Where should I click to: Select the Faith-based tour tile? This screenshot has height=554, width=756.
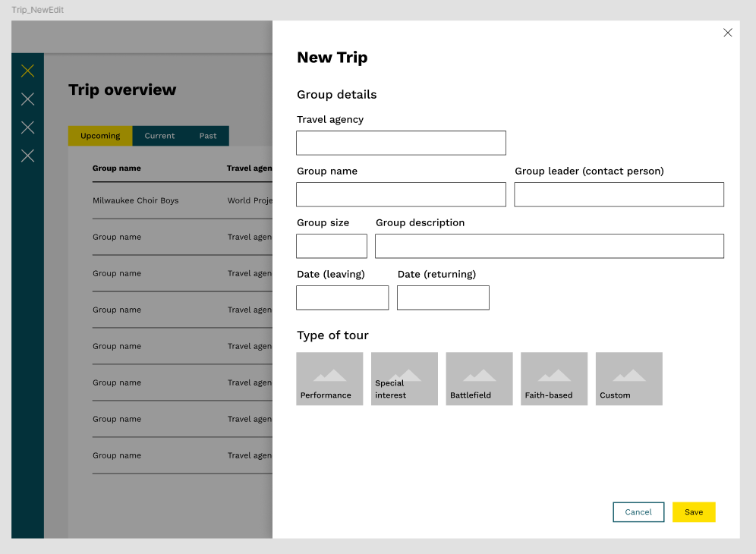pyautogui.click(x=554, y=379)
